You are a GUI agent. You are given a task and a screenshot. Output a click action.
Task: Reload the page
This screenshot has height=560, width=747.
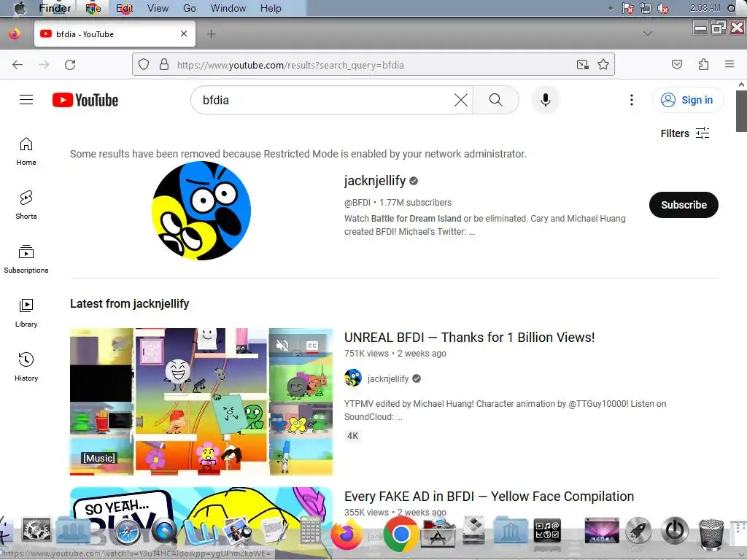(x=70, y=65)
